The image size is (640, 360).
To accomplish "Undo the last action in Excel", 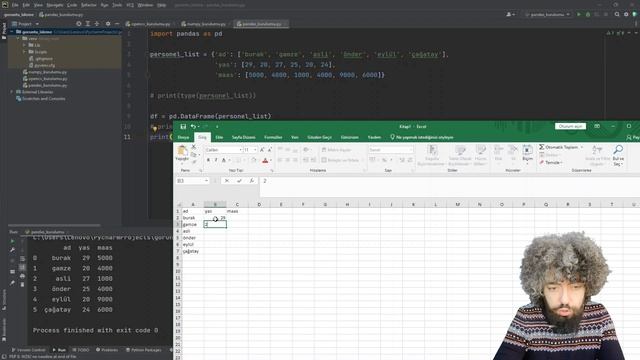I will pyautogui.click(x=193, y=127).
